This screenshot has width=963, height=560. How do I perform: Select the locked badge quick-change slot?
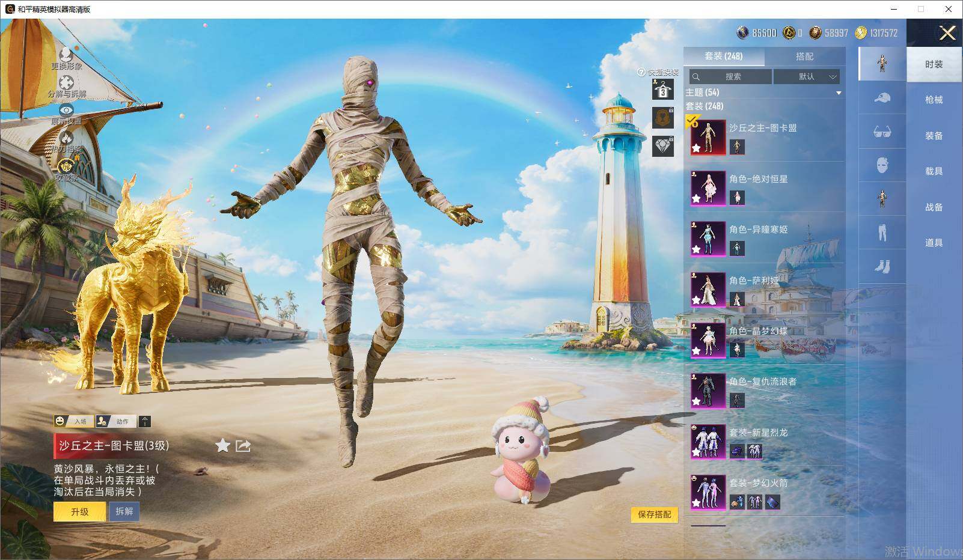[x=662, y=118]
